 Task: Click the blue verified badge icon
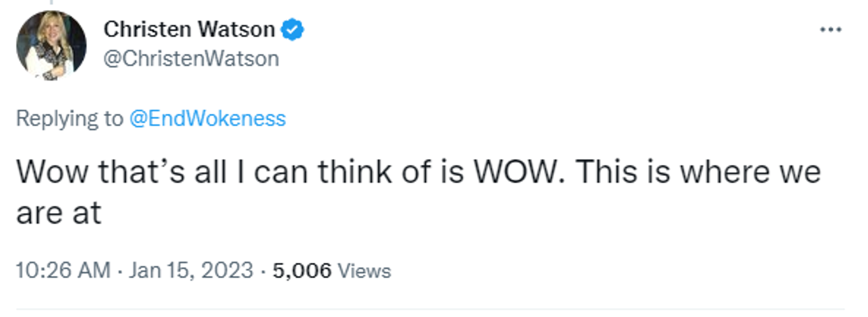tap(292, 30)
